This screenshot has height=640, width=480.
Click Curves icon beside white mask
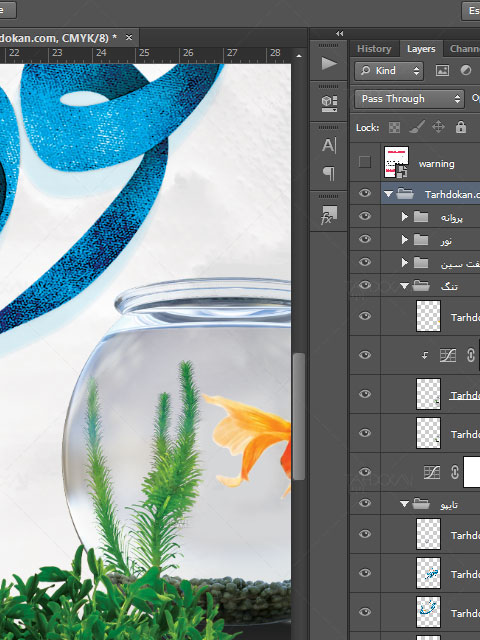click(432, 472)
